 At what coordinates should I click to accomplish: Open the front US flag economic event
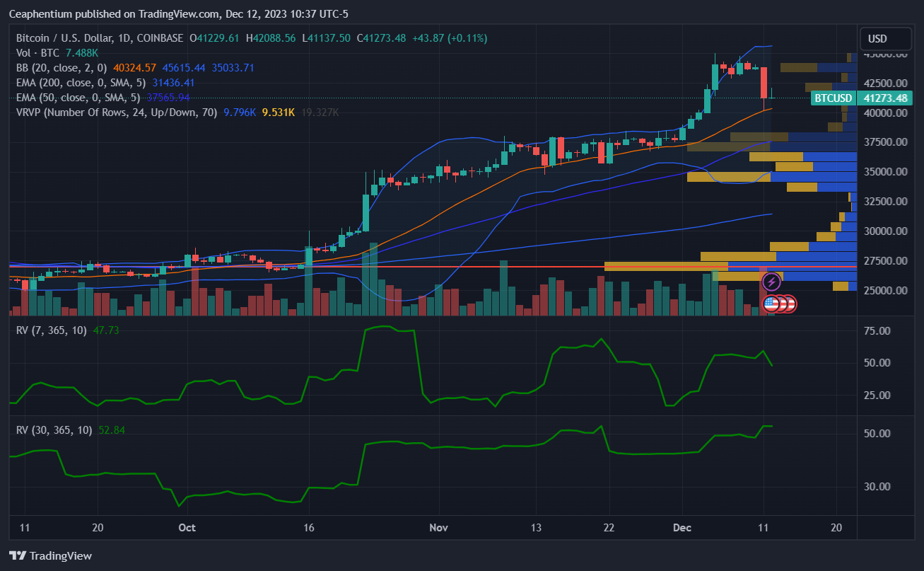771,304
